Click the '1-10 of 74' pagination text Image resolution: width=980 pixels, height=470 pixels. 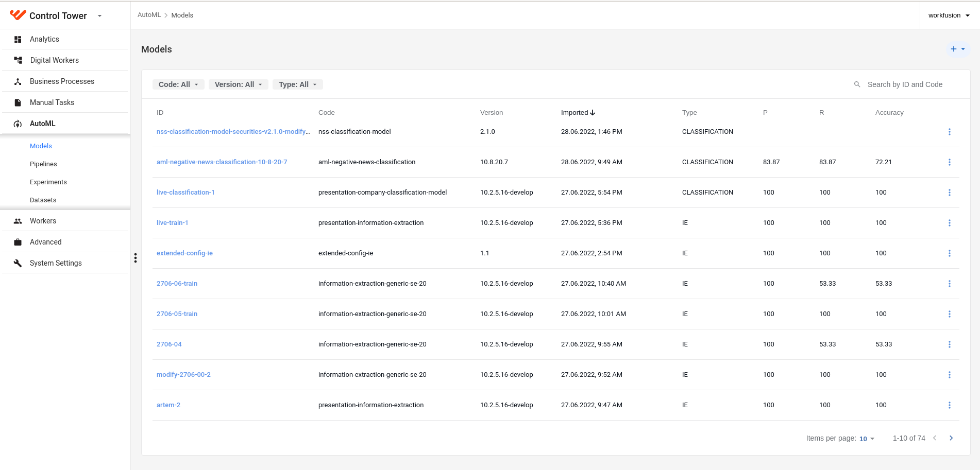(909, 438)
